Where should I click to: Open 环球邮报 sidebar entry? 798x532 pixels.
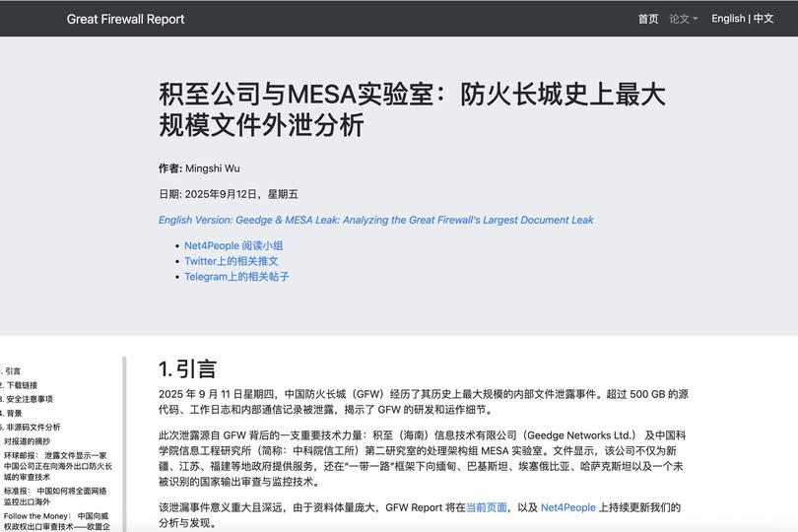pyautogui.click(x=57, y=466)
